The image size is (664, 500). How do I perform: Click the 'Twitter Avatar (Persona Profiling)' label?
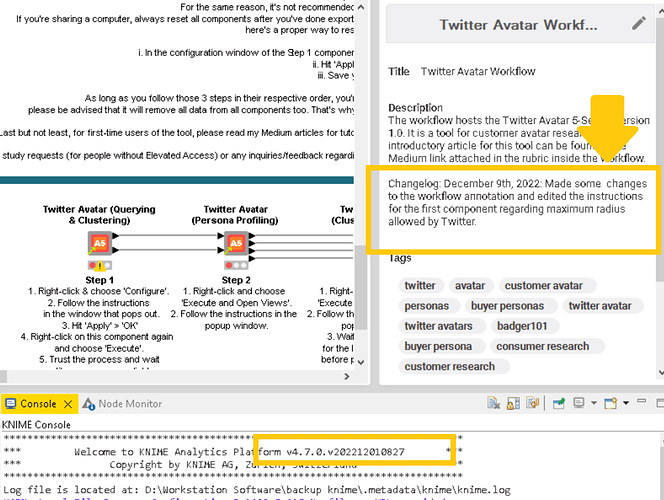[235, 215]
